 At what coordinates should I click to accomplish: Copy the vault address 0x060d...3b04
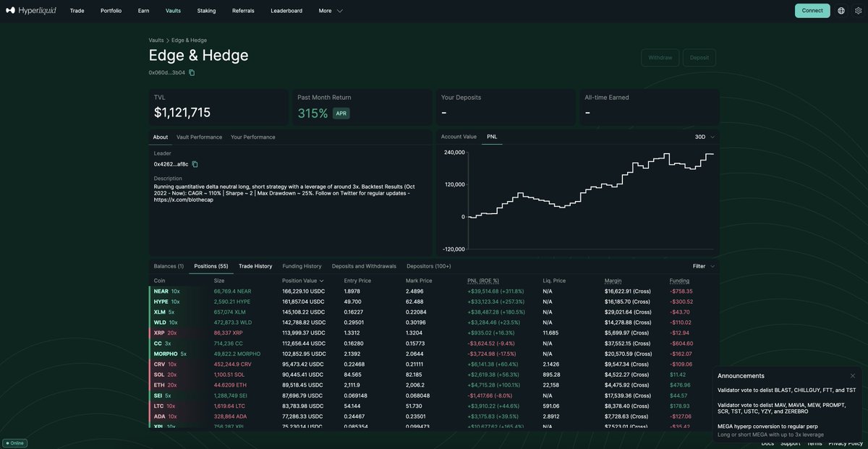click(x=192, y=73)
